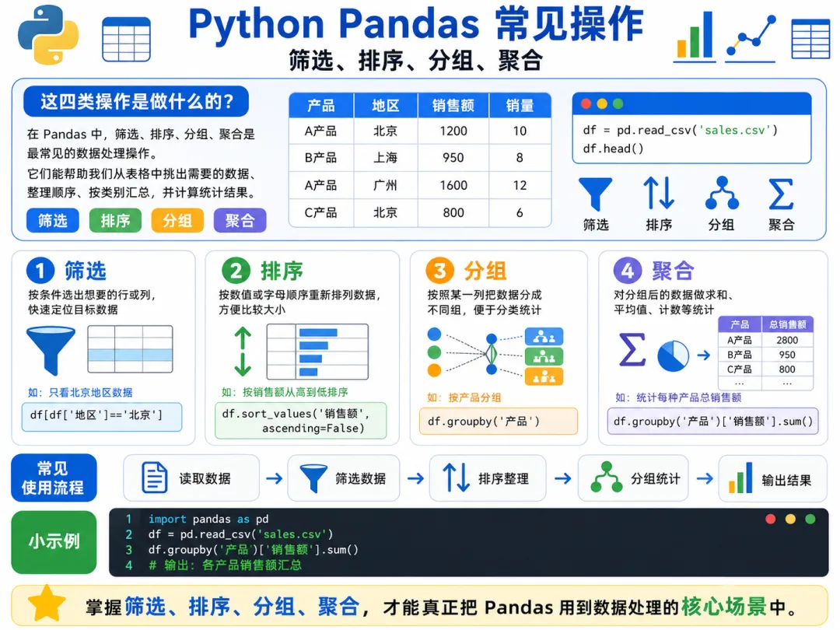Screen dimensions: 840x630
Task: Click the df.groupby('产品') orange code box
Action: [499, 421]
